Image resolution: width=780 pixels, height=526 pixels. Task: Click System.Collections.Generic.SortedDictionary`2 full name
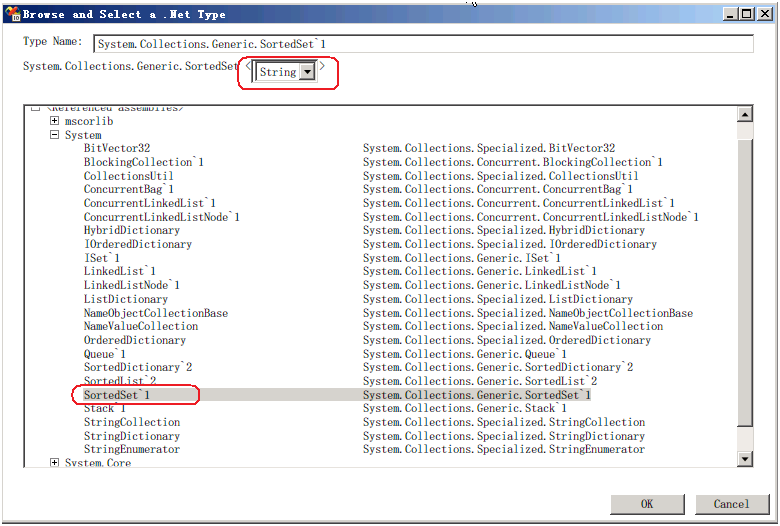(x=498, y=367)
